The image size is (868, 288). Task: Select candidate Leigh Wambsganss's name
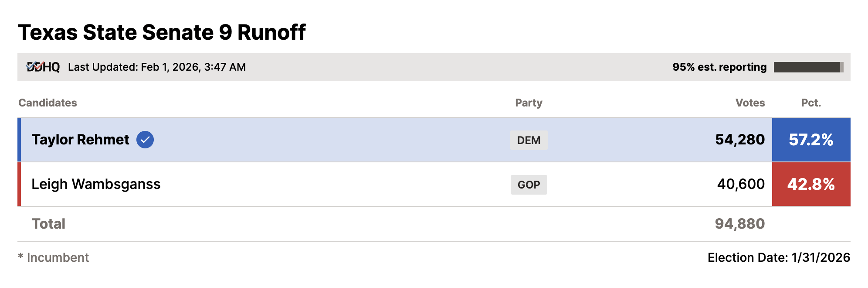coord(96,184)
